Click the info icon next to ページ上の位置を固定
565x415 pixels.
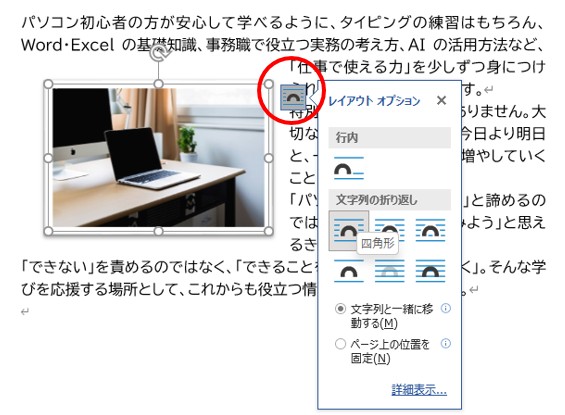pos(446,343)
